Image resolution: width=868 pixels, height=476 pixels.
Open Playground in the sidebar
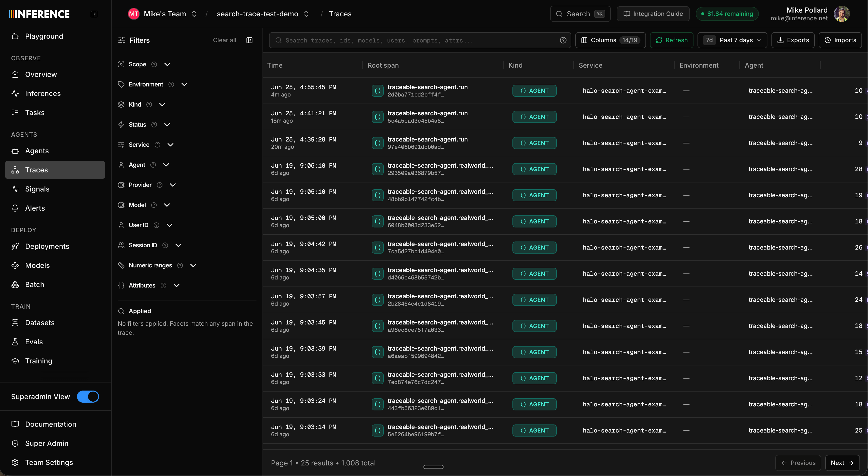(x=55, y=36)
